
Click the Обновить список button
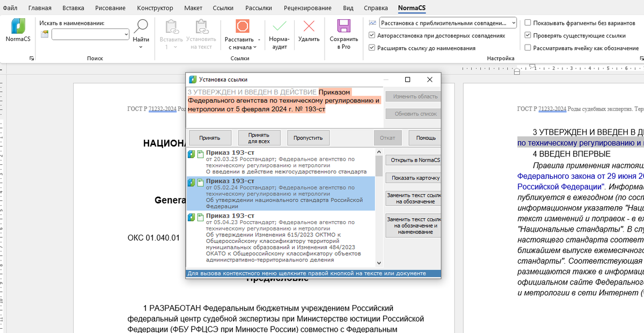[413, 114]
